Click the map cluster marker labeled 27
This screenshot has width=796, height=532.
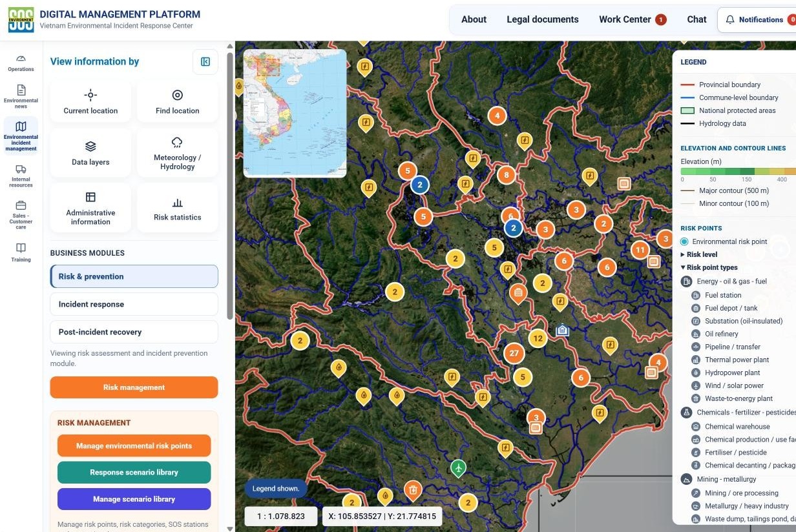click(x=514, y=353)
